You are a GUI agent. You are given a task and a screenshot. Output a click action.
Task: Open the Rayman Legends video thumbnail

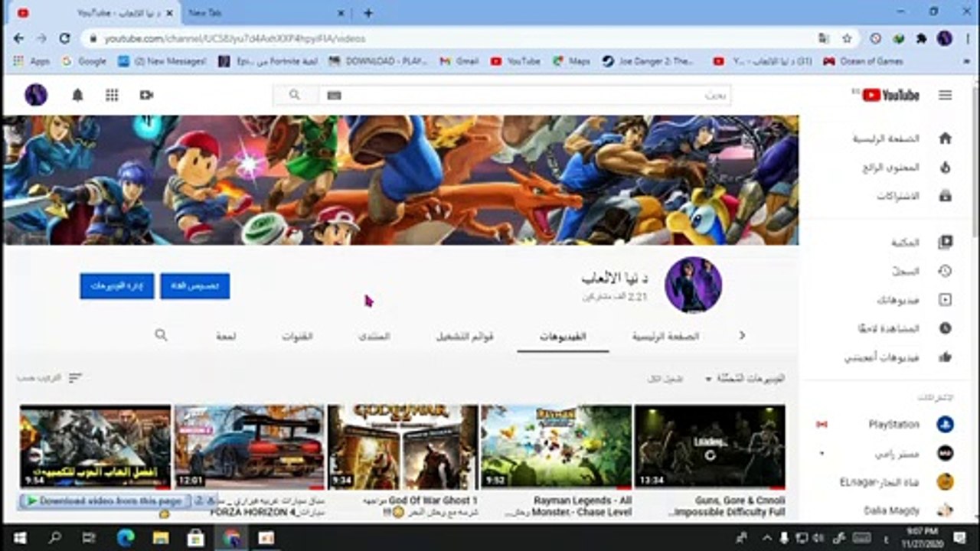pyautogui.click(x=556, y=447)
